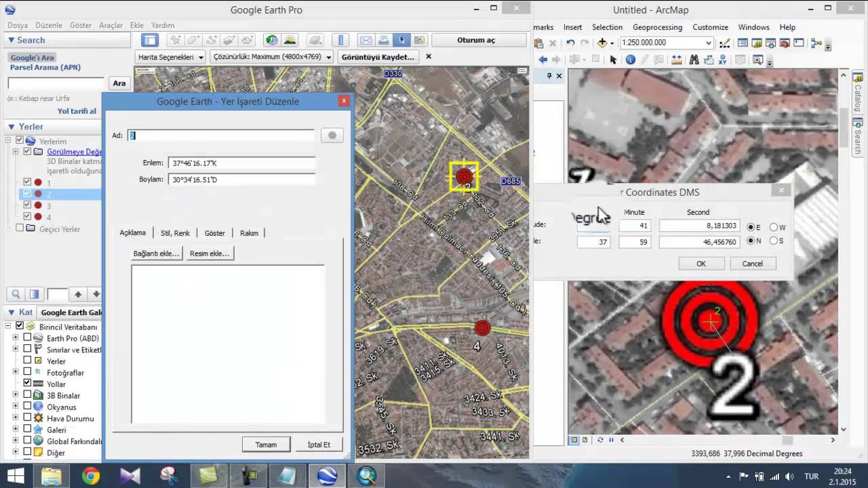Click the Görüntüyü Kaydet button
Image resolution: width=868 pixels, height=488 pixels.
tap(378, 57)
